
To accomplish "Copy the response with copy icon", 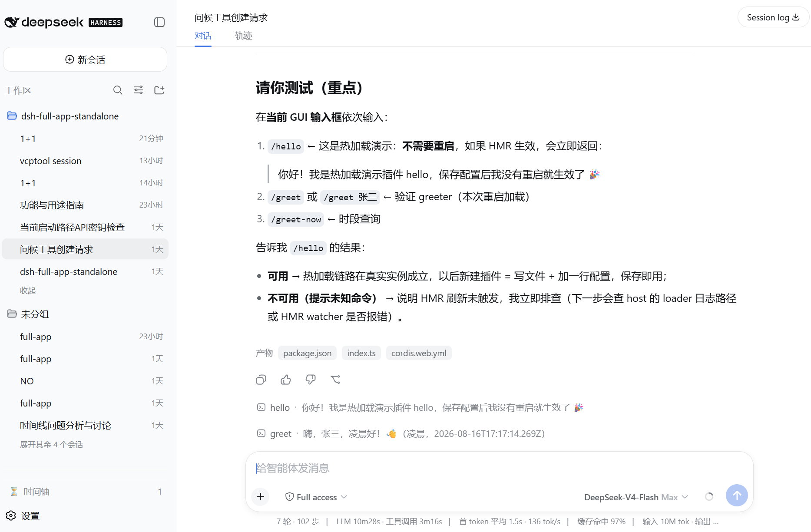I will [x=261, y=380].
